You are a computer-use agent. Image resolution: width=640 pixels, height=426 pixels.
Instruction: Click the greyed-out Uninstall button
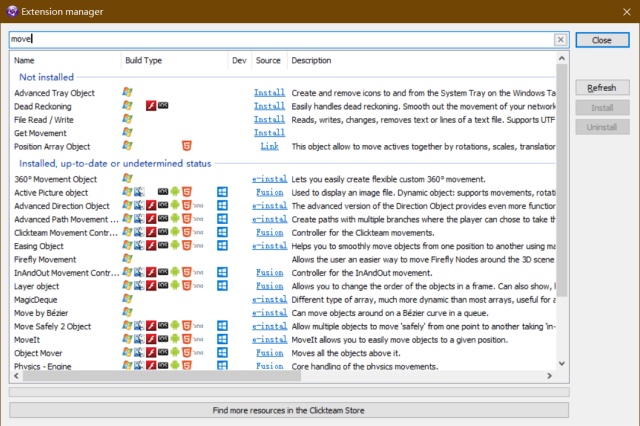tap(602, 127)
